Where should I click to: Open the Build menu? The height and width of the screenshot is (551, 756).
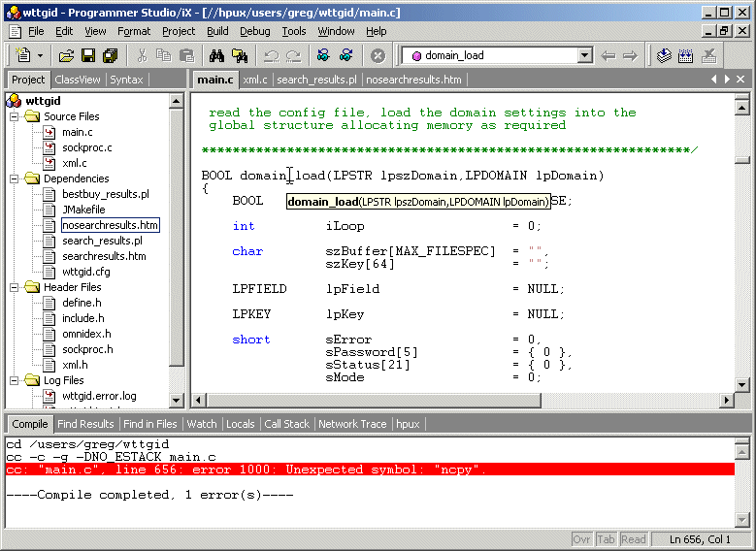coord(217,31)
